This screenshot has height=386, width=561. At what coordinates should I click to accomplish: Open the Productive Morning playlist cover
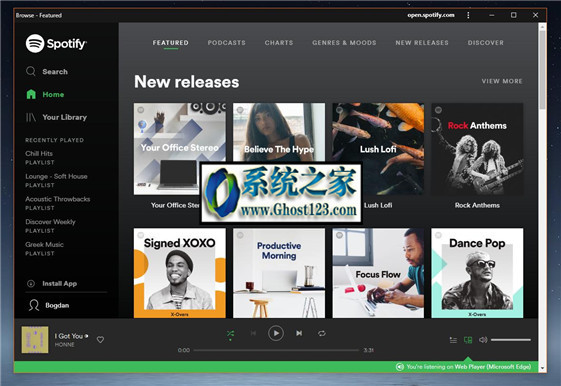click(x=279, y=273)
